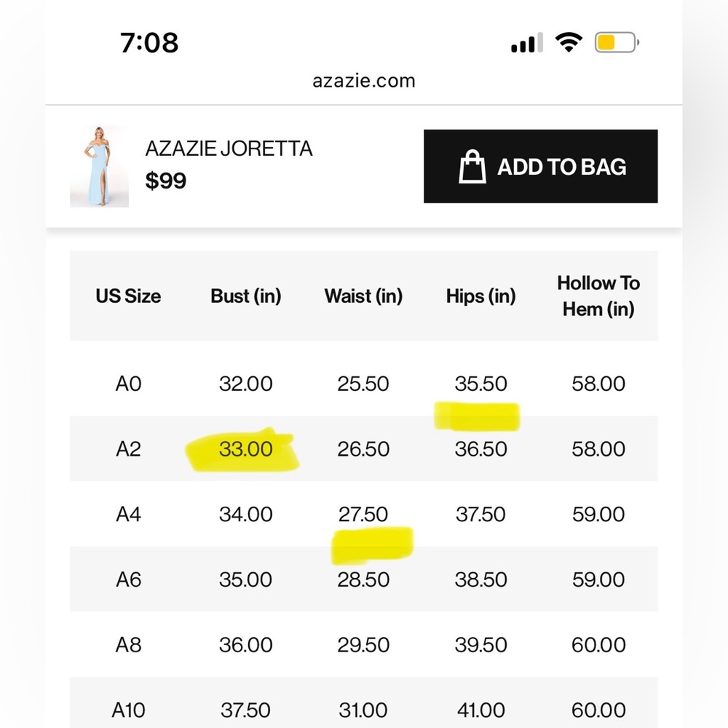Select the Hips (in) column header
Viewport: 728px width, 728px height.
481,296
